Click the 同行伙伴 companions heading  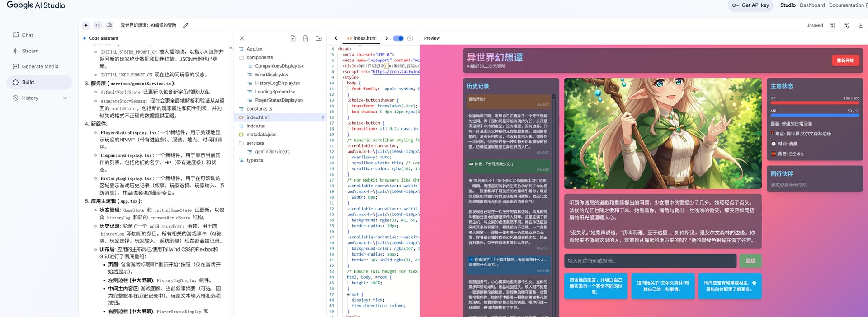pyautogui.click(x=782, y=174)
